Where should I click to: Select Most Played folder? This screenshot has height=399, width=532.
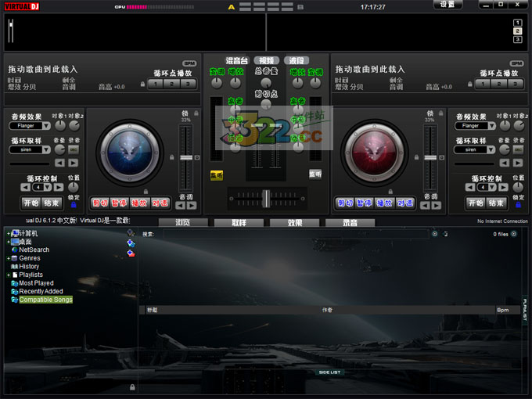[x=36, y=283]
